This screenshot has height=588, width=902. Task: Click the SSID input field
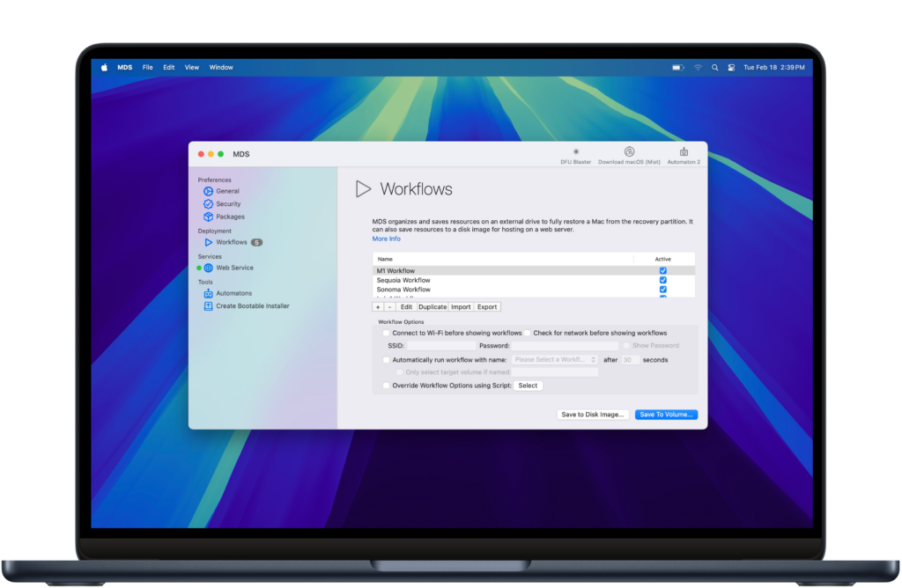click(x=442, y=346)
